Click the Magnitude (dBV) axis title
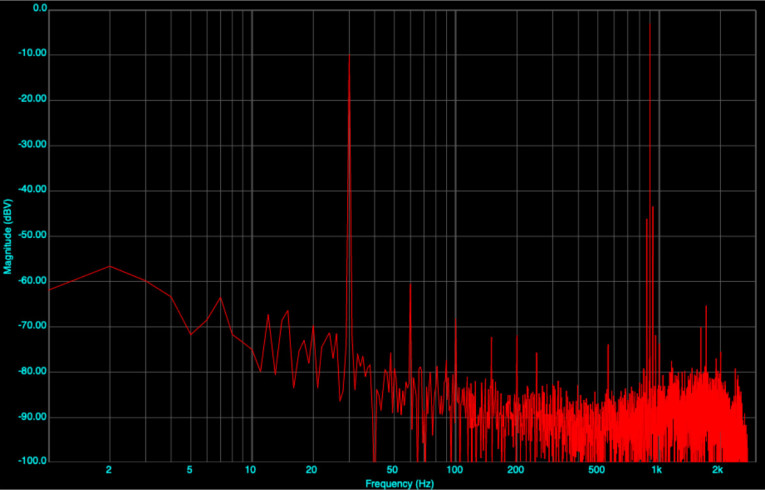The height and width of the screenshot is (490, 765). tap(7, 236)
